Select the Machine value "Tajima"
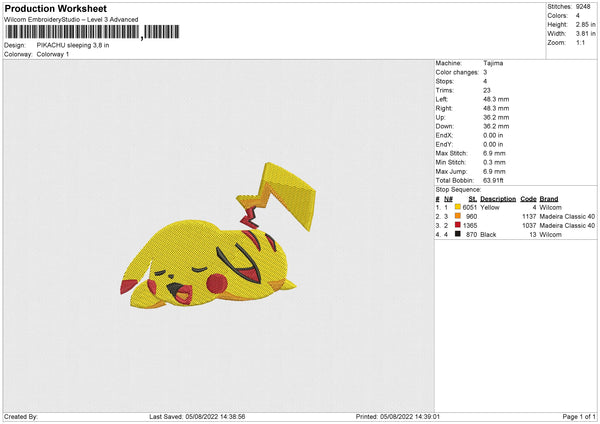This screenshot has height=424, width=600. (x=493, y=63)
